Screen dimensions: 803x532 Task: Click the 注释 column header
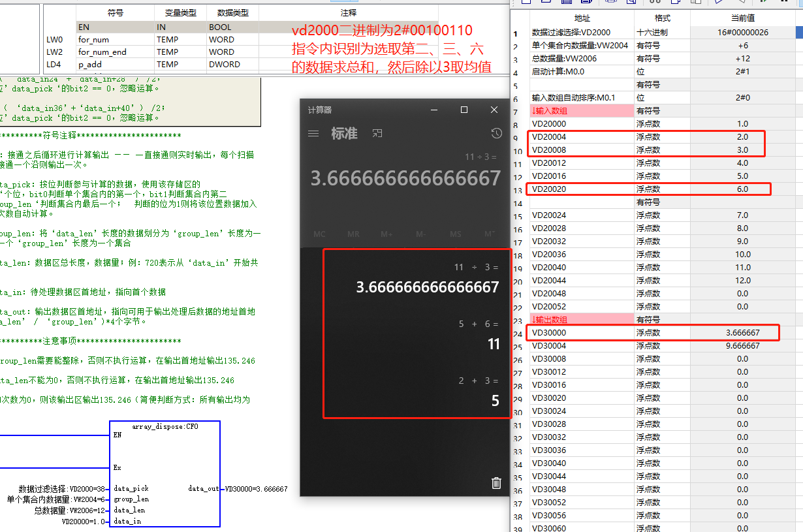(x=348, y=12)
